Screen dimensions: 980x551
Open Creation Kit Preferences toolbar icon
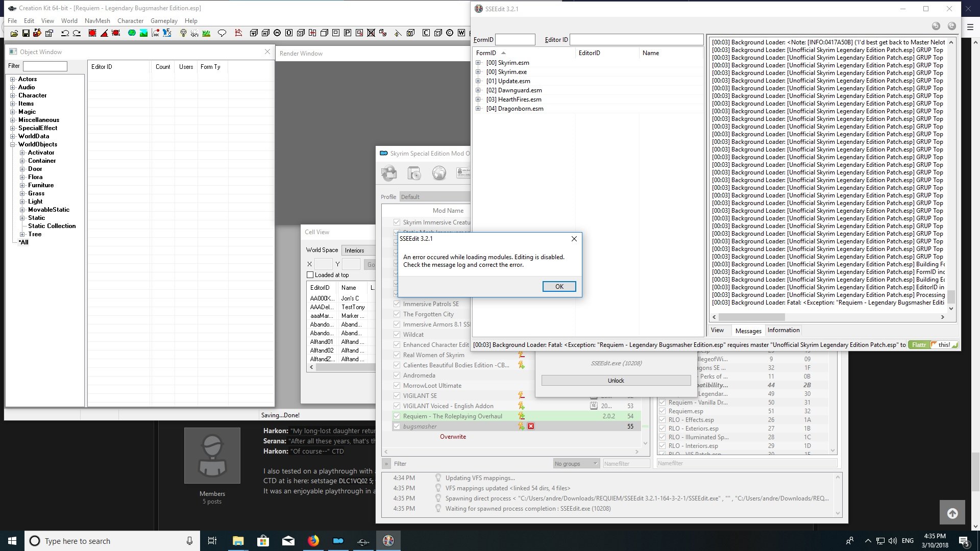click(49, 33)
